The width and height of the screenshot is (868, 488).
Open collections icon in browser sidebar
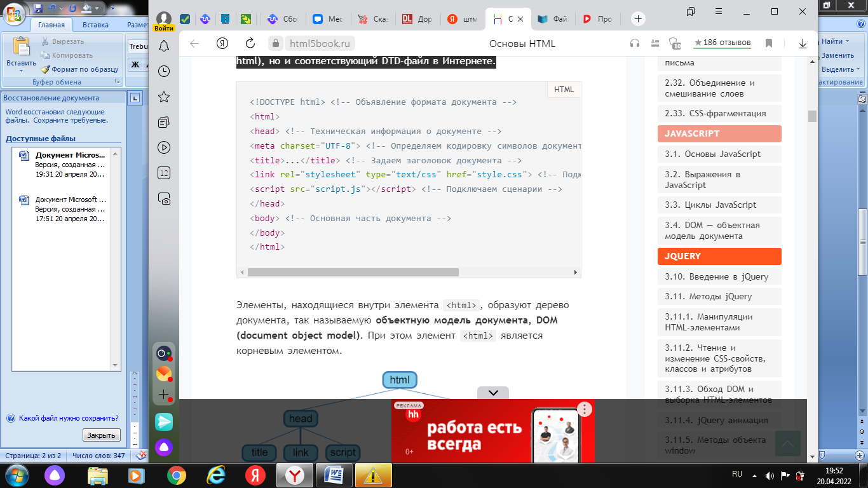pos(164,122)
